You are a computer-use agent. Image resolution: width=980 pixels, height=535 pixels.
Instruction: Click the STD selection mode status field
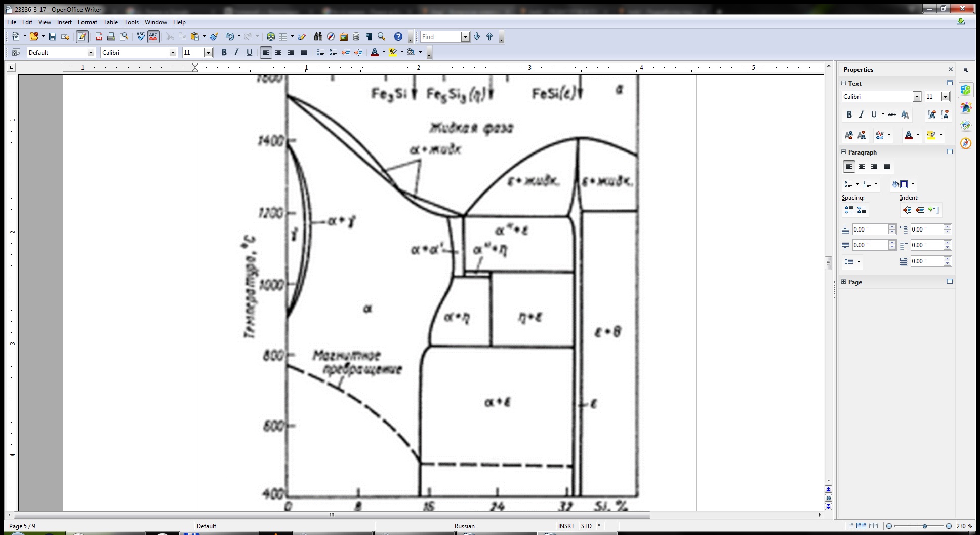(x=586, y=526)
